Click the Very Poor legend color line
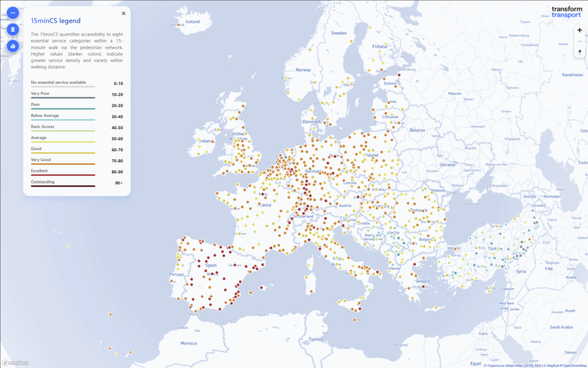588x368 pixels. pos(63,98)
